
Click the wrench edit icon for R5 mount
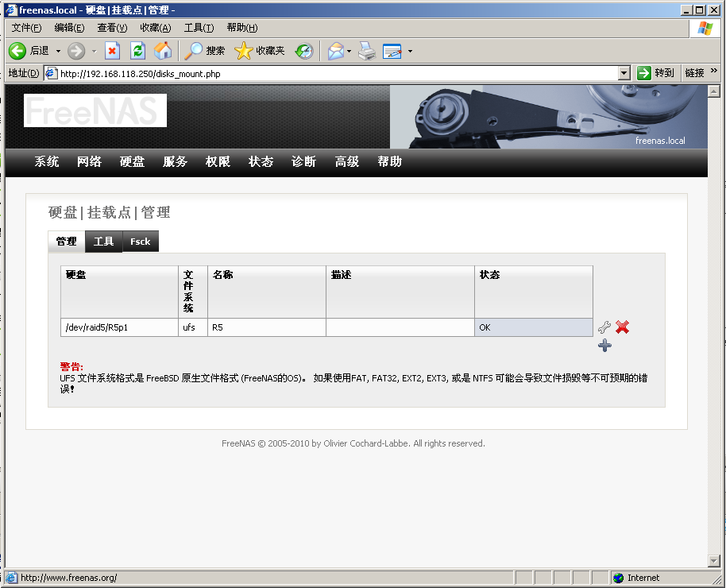tap(604, 327)
